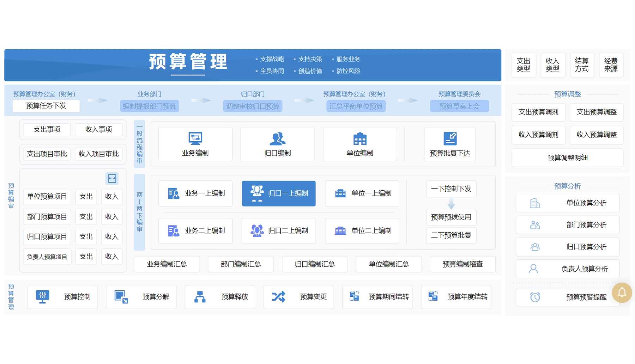Open 预算年度结转
Image resolution: width=635 pixels, height=364 pixels.
click(x=456, y=297)
